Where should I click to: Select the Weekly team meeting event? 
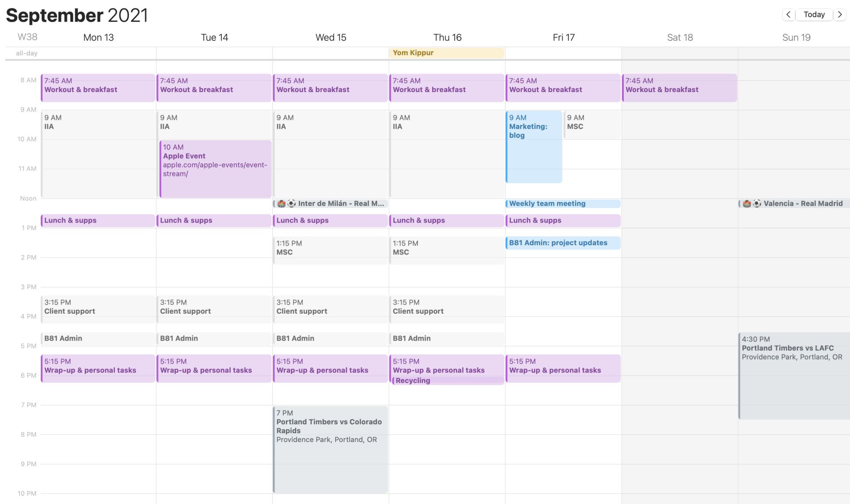tap(563, 204)
